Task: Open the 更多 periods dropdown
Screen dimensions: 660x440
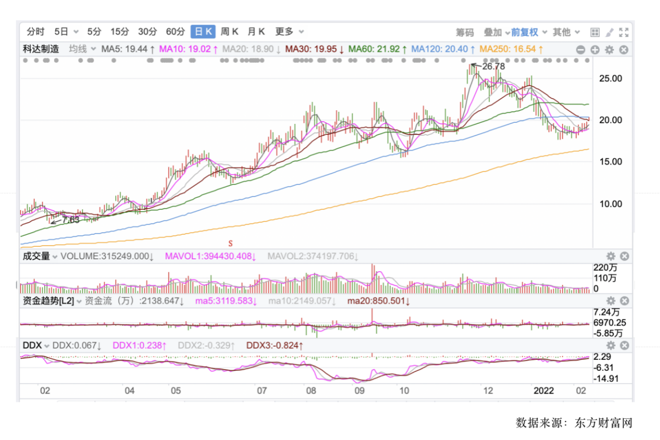Action: [289, 32]
